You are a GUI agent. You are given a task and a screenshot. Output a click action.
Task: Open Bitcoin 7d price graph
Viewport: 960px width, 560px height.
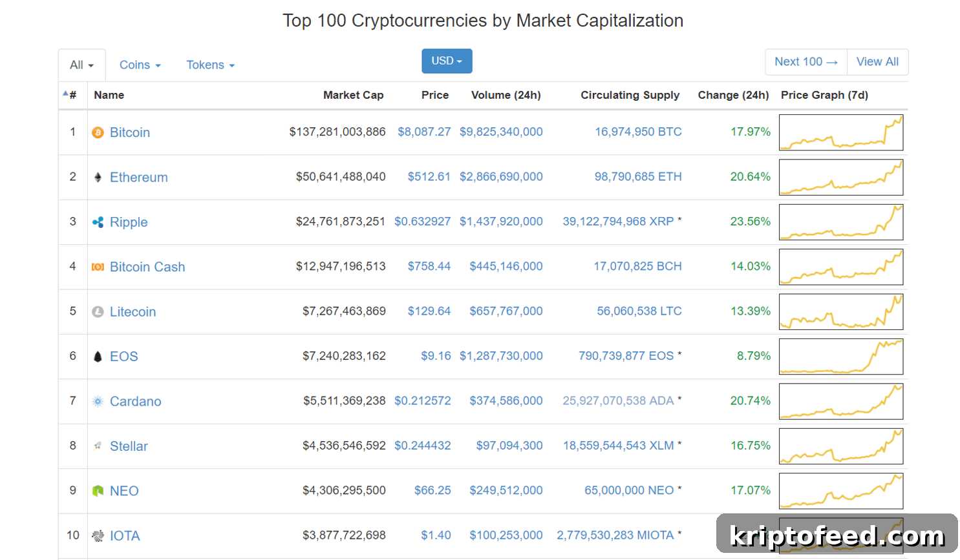[841, 132]
